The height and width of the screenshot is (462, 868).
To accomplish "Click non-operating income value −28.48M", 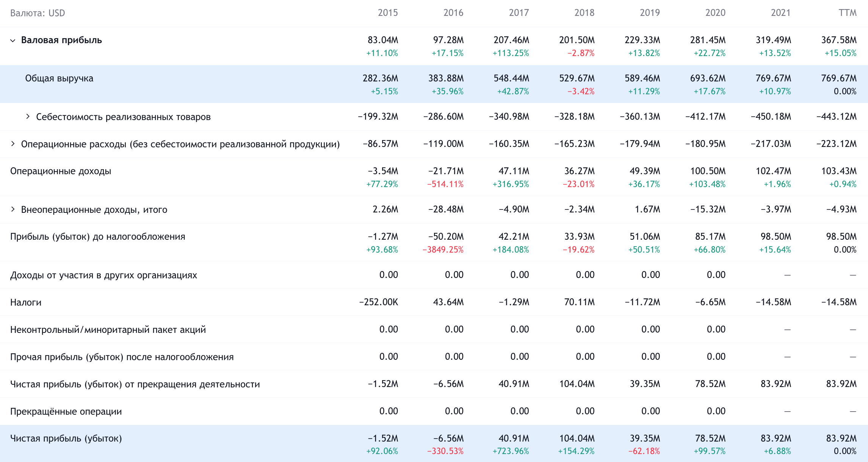I will [446, 209].
